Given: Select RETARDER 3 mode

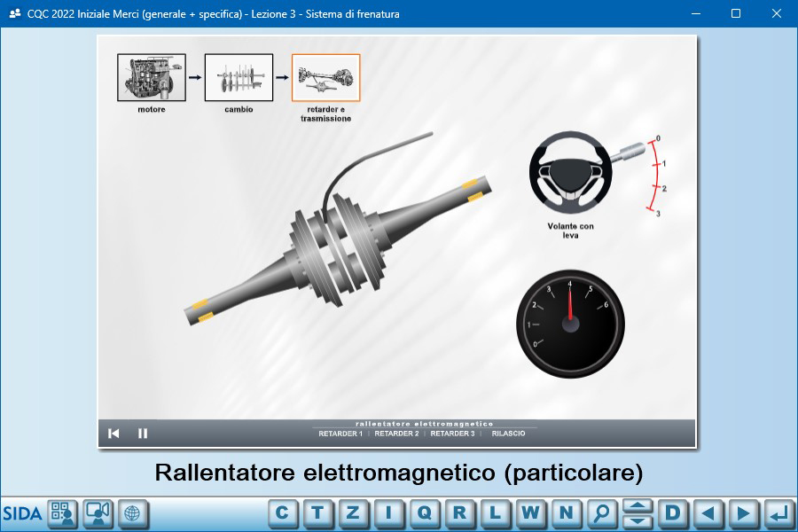Looking at the screenshot, I should click(452, 434).
